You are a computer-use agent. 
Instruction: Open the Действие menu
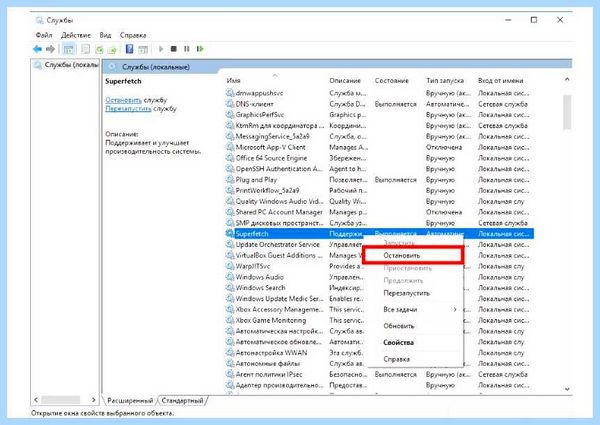click(x=76, y=35)
